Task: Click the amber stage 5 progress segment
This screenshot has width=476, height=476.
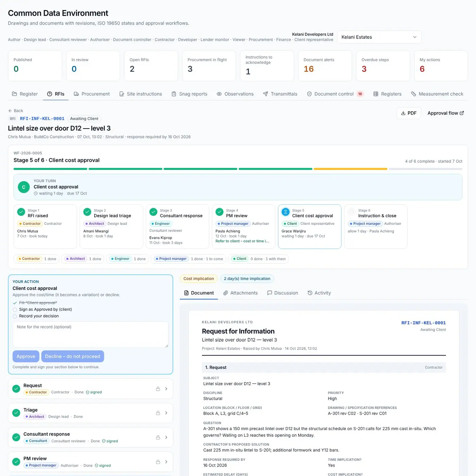Action: (350, 169)
